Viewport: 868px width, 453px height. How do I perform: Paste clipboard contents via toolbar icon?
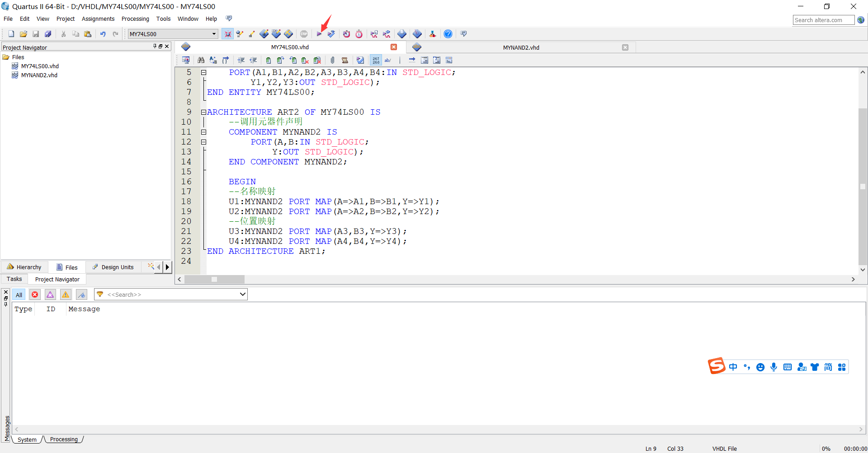[88, 34]
